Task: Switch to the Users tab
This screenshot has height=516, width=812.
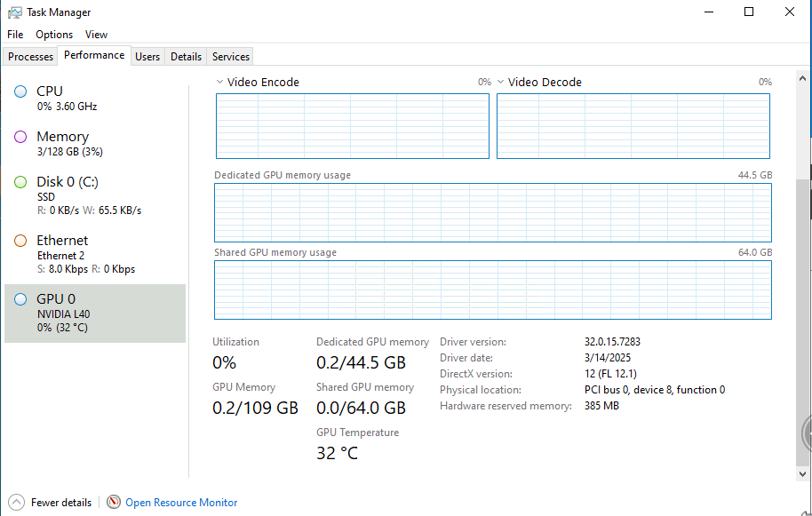Action: pyautogui.click(x=147, y=56)
